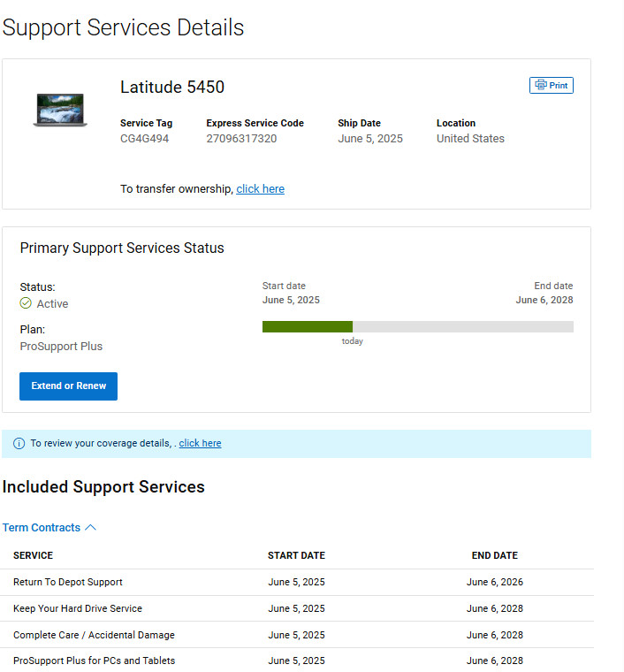Click the today marker under progress bar

[x=352, y=341]
